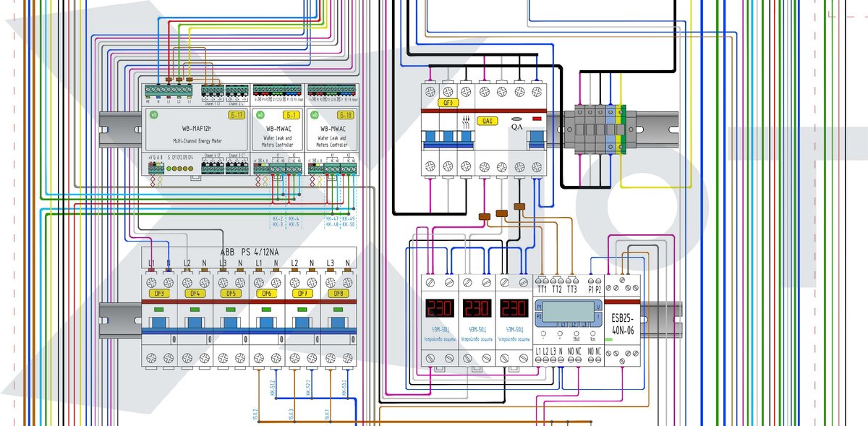The width and height of the screenshot is (868, 426).
Task: Click the KK-2 wire label
Action: (x=277, y=218)
